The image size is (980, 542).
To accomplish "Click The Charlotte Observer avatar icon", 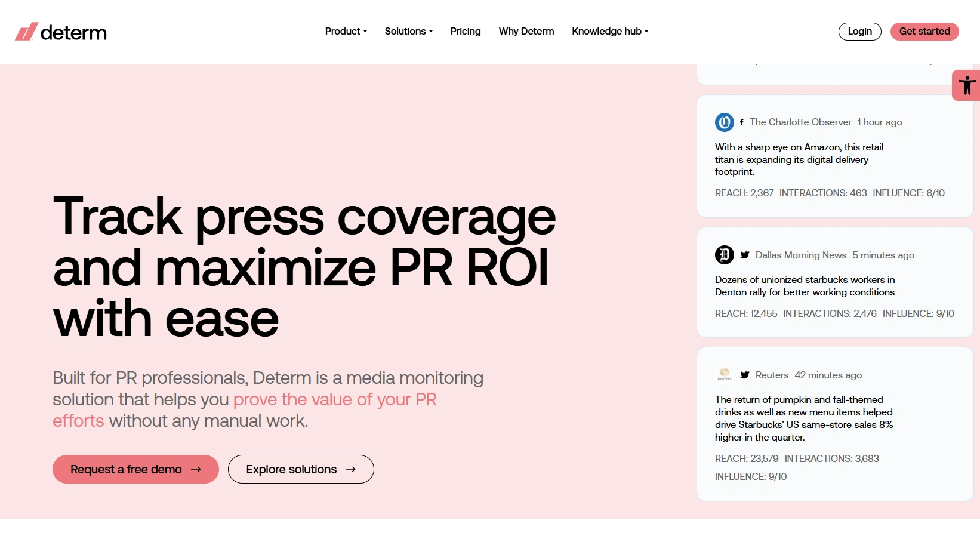I will (x=725, y=122).
